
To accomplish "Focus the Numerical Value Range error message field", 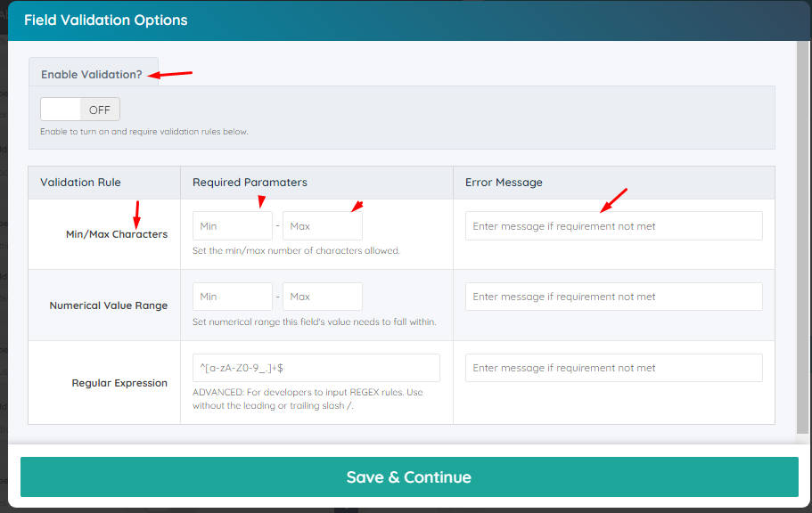I will click(613, 297).
